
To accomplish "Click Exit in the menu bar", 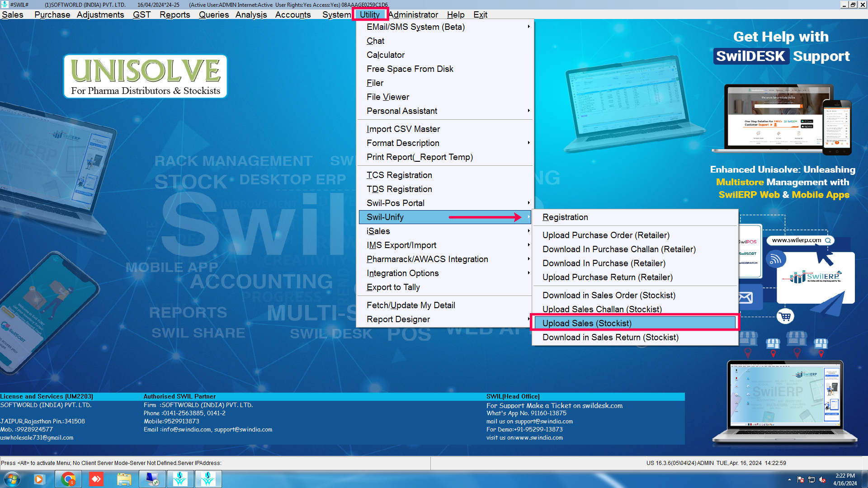I will click(480, 14).
